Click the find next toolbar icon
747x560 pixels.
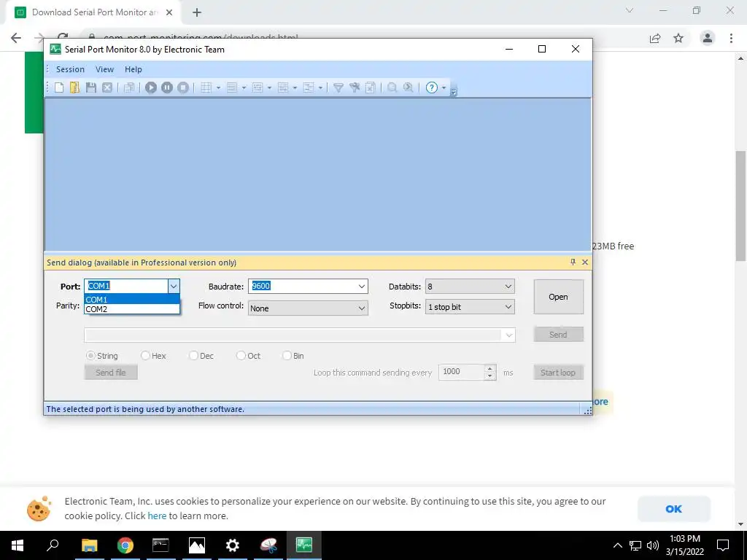[x=409, y=87]
